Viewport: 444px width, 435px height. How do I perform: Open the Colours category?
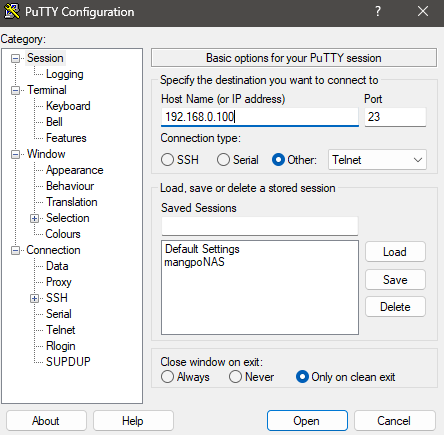pyautogui.click(x=63, y=234)
